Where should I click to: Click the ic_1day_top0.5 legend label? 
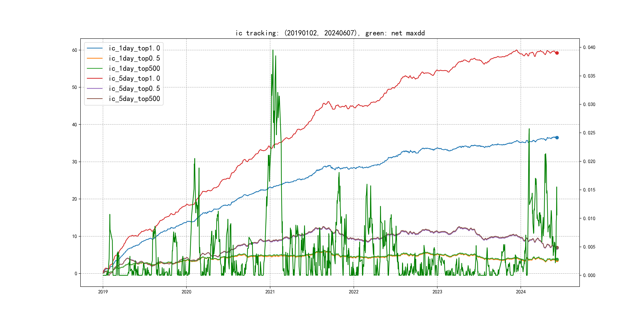click(134, 58)
